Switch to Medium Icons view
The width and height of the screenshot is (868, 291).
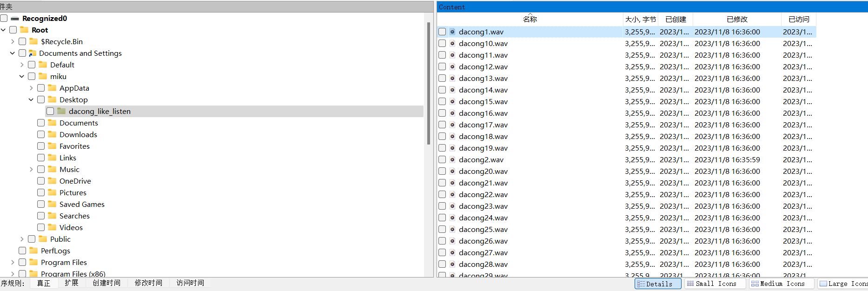point(782,284)
